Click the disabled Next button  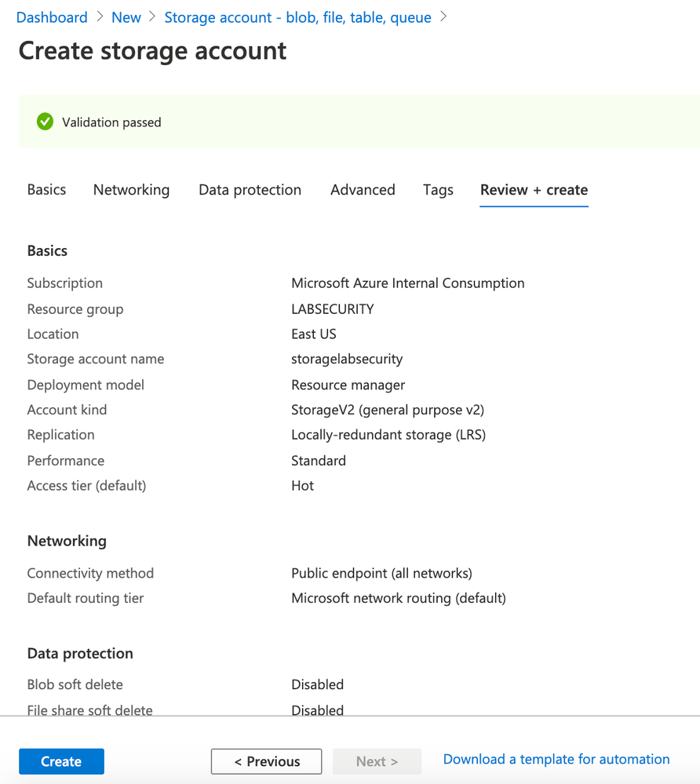(x=377, y=761)
